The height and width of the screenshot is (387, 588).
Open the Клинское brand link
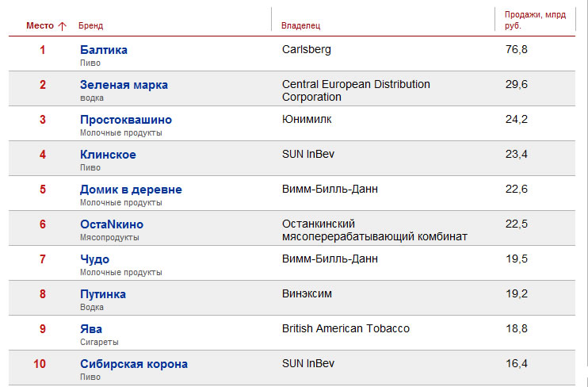click(x=108, y=155)
